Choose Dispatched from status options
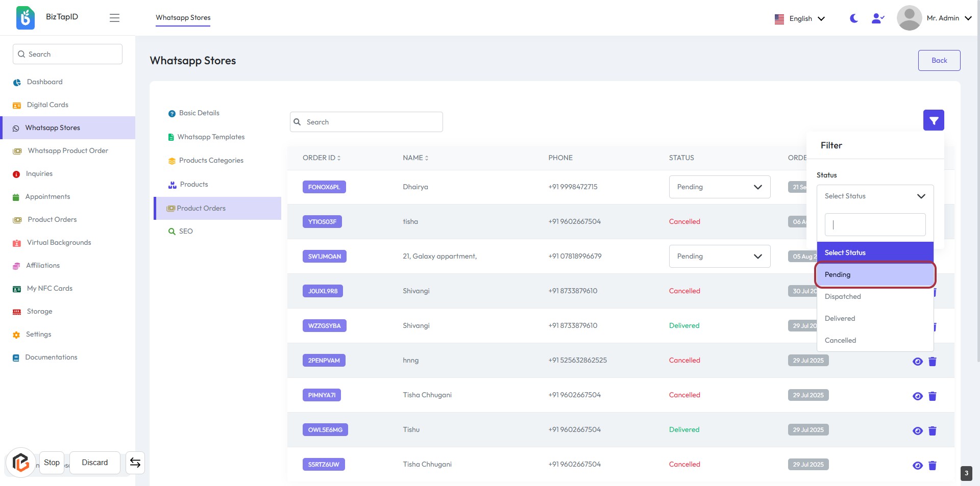Image resolution: width=980 pixels, height=486 pixels. tap(843, 297)
